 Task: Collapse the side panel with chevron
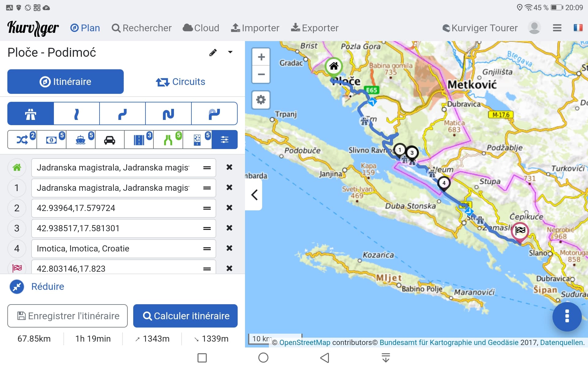pyautogui.click(x=254, y=195)
